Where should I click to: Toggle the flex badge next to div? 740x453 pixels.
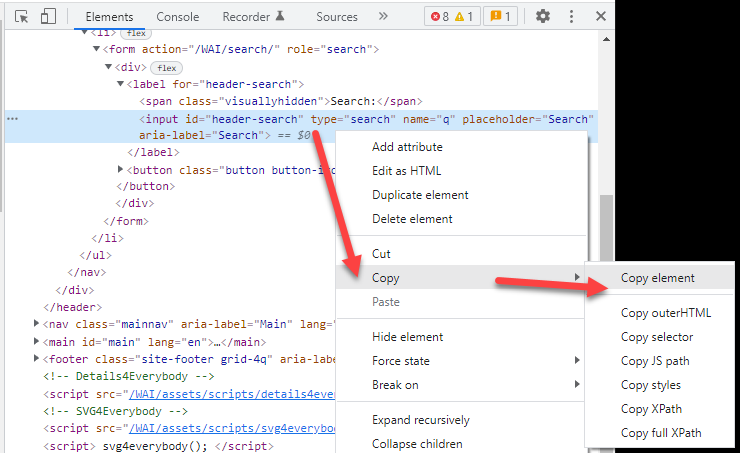(167, 68)
